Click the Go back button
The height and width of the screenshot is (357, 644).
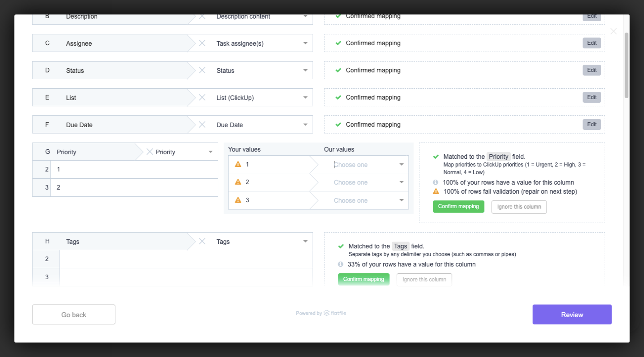point(74,314)
